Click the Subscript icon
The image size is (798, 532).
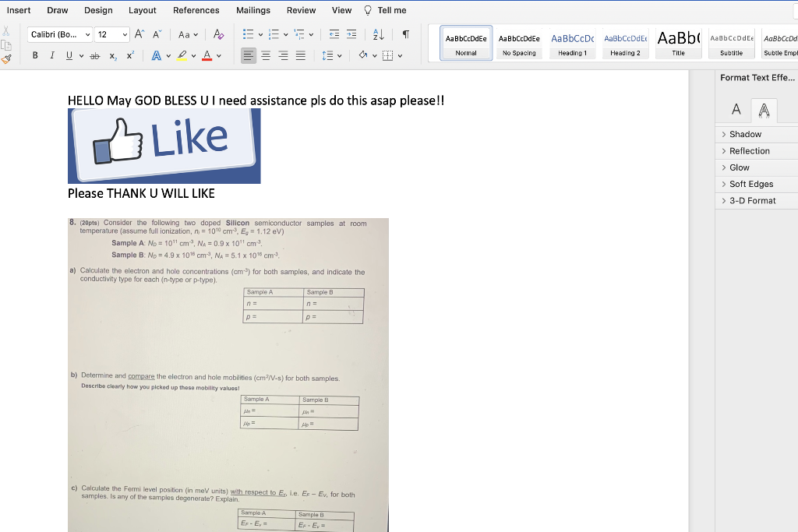click(x=113, y=56)
